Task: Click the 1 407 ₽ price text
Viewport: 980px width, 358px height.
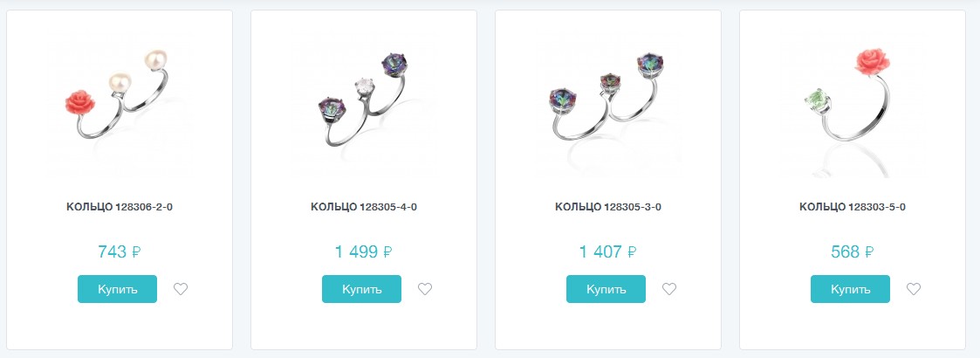Action: (608, 252)
